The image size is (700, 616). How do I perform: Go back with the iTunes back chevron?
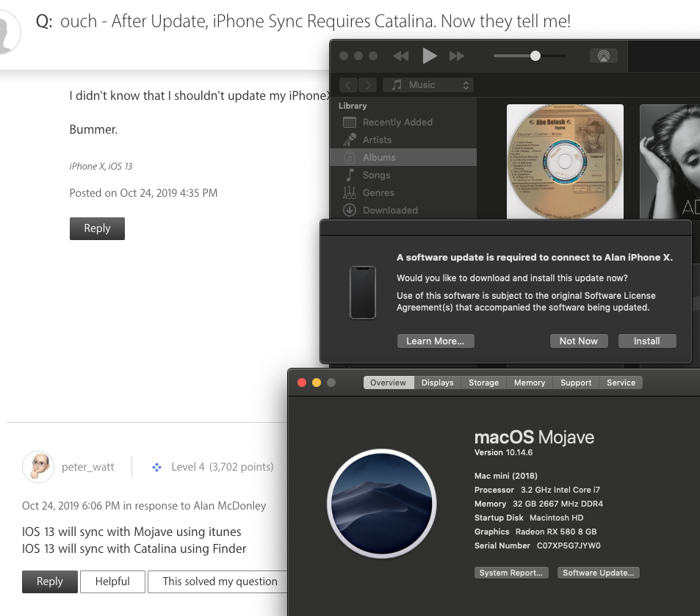point(348,85)
